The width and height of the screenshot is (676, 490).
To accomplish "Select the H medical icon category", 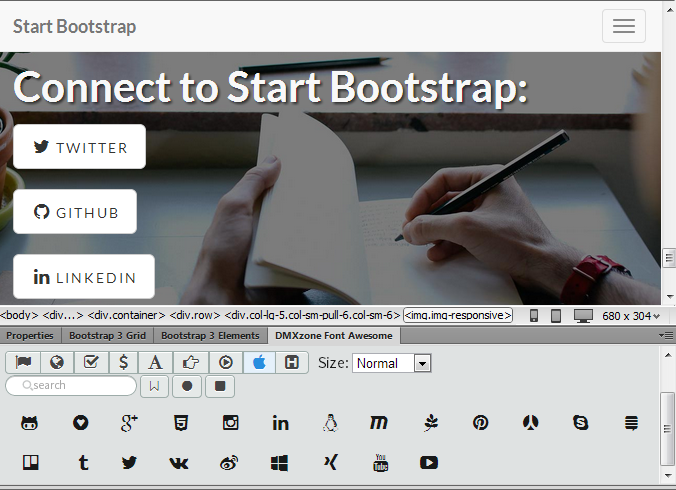I will coord(292,362).
